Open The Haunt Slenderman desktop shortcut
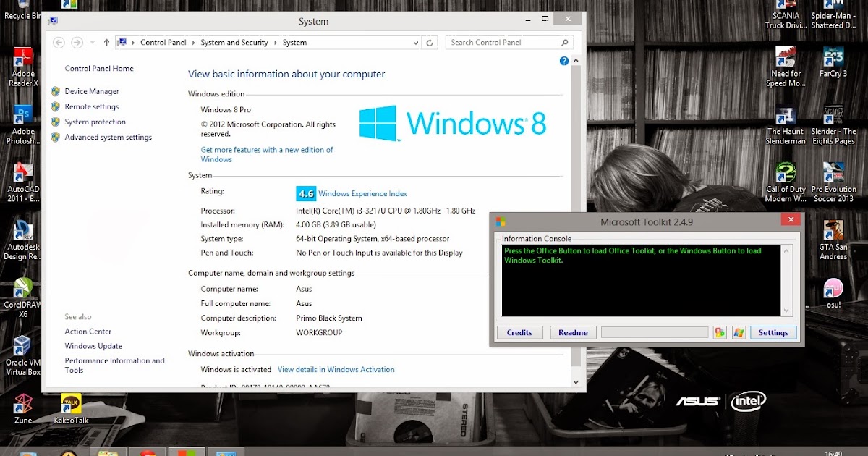The width and height of the screenshot is (868, 456). click(786, 124)
